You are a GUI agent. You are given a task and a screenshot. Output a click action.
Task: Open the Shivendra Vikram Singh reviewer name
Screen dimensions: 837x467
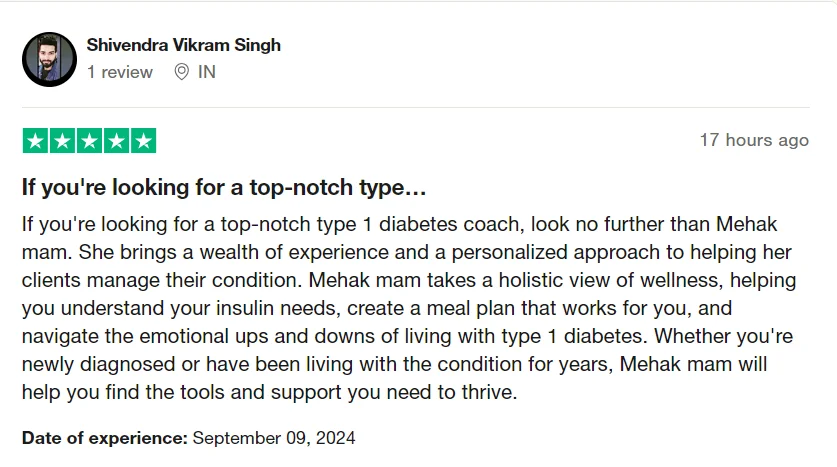[x=183, y=45]
